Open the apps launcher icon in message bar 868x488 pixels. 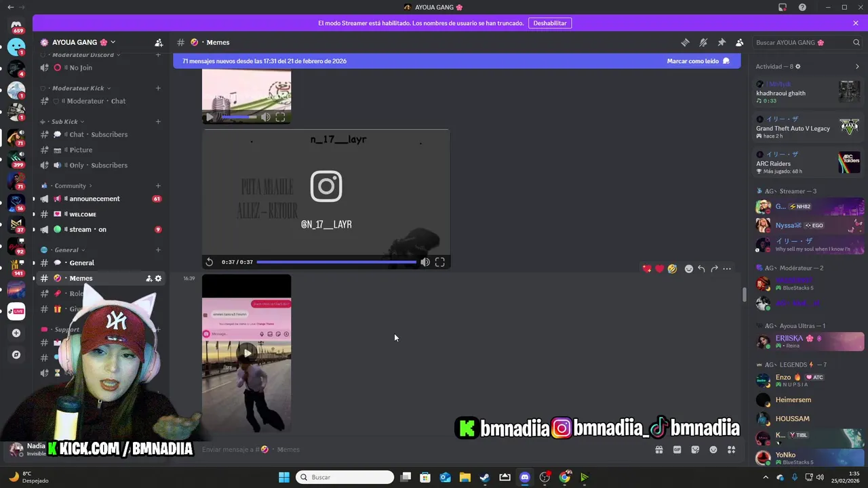coord(731,449)
